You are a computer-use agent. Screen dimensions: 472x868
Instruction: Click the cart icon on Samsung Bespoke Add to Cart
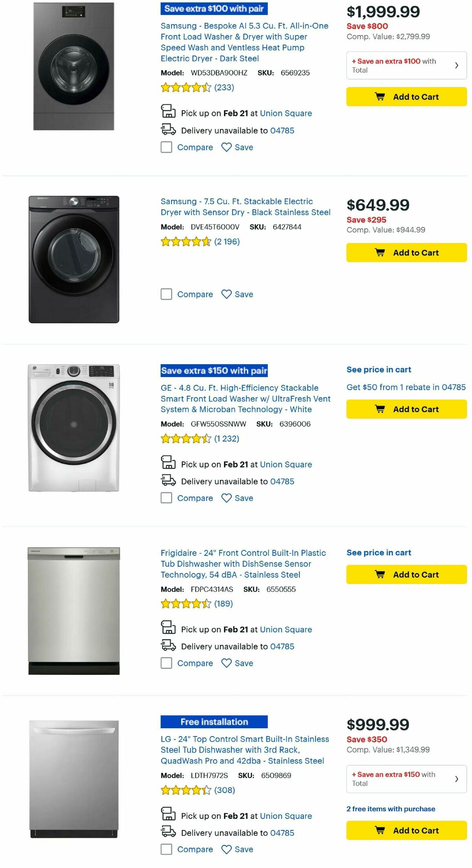(x=380, y=97)
